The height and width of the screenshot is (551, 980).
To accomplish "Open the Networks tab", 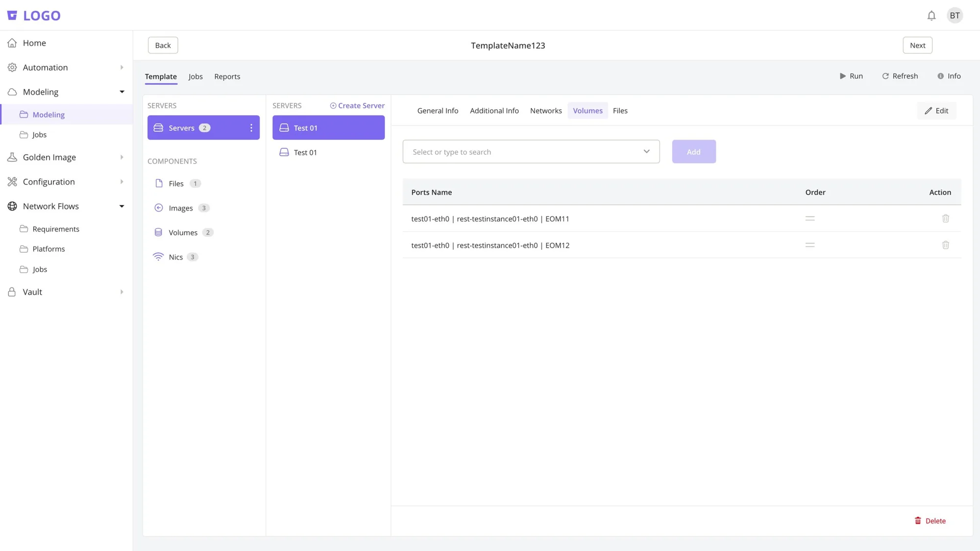I will tap(546, 111).
